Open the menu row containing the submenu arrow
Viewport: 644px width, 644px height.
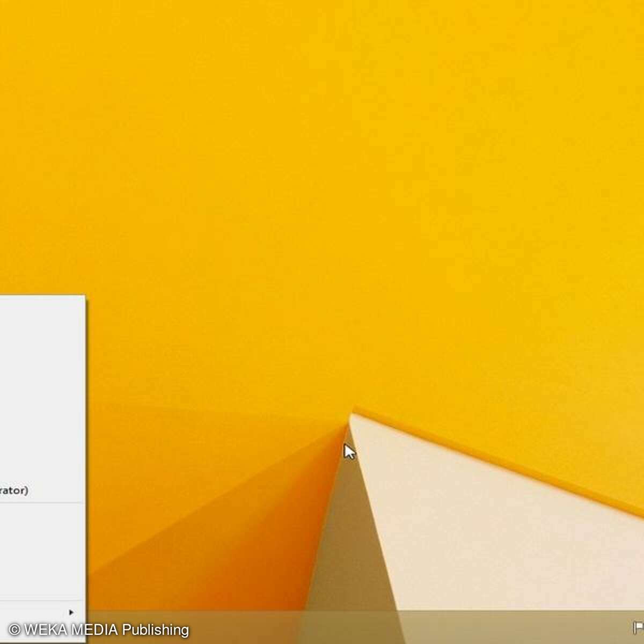pyautogui.click(x=32, y=612)
